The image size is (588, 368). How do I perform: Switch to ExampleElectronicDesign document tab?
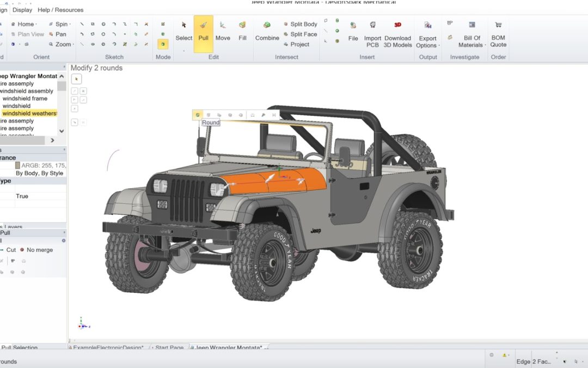point(108,347)
